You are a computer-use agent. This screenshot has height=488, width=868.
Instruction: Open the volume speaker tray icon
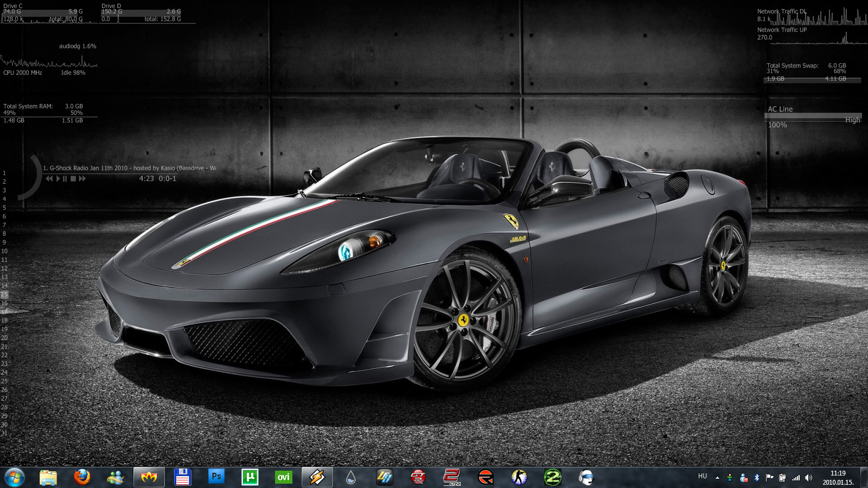point(808,478)
